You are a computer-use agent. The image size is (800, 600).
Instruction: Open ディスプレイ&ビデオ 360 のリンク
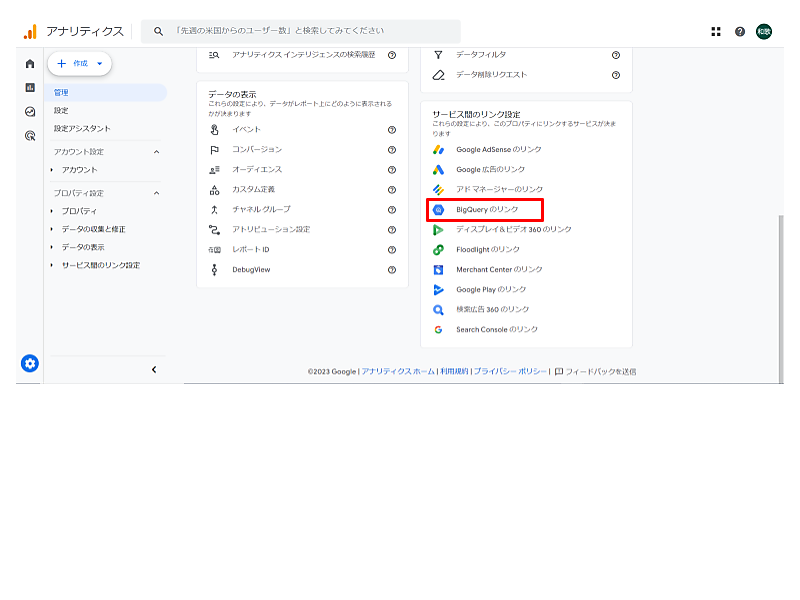514,230
